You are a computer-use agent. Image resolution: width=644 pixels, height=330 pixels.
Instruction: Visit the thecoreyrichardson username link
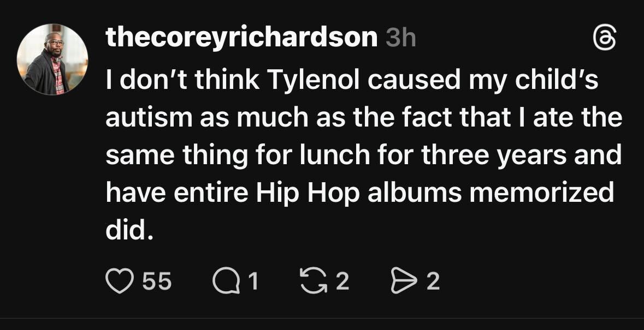pos(241,38)
